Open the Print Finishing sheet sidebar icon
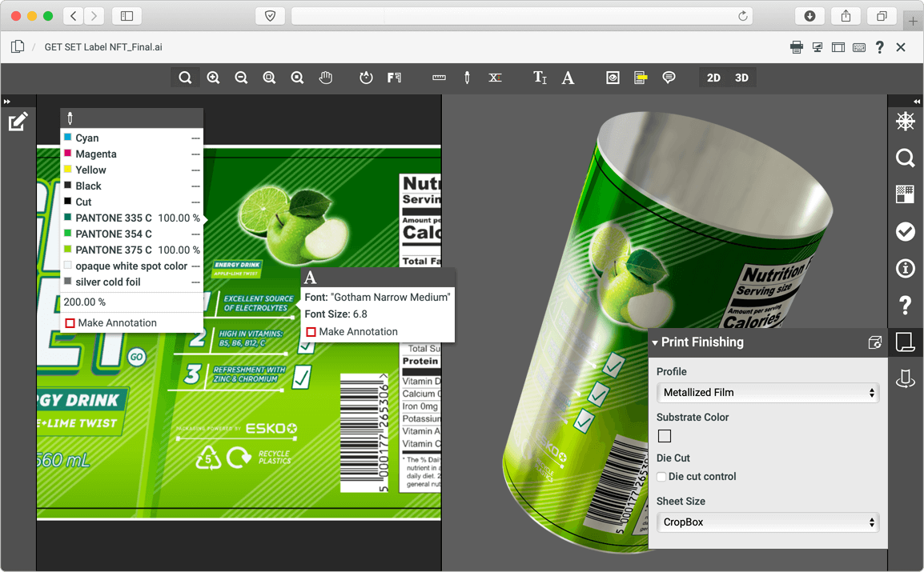 coord(905,342)
